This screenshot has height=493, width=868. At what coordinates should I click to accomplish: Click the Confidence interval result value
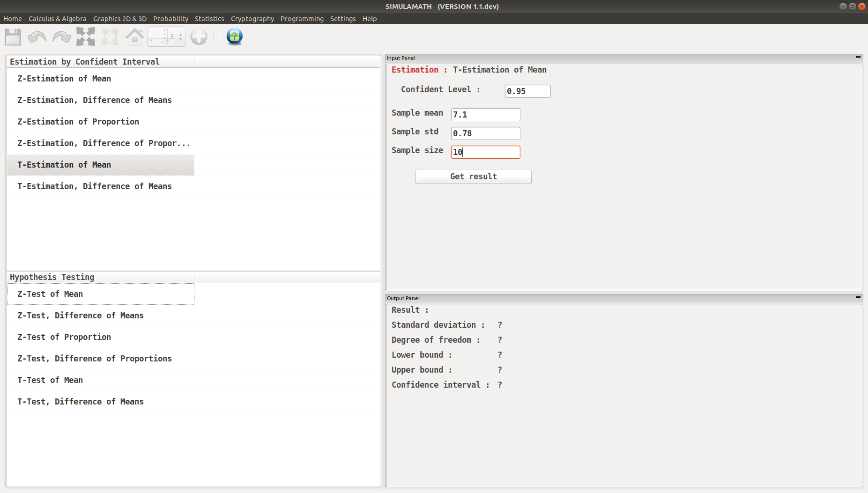500,385
